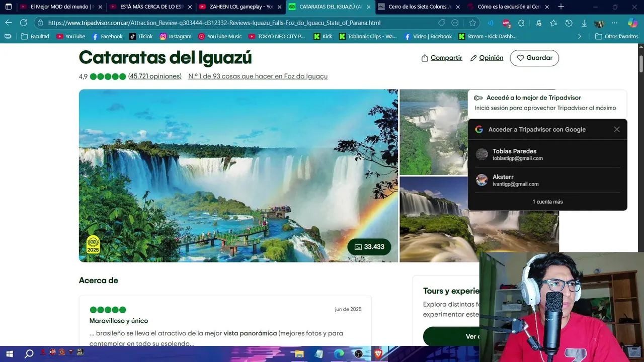Switch to ESTÁ MÁS CERCA DE LO ESP tab
The image size is (644, 362).
[150, 7]
